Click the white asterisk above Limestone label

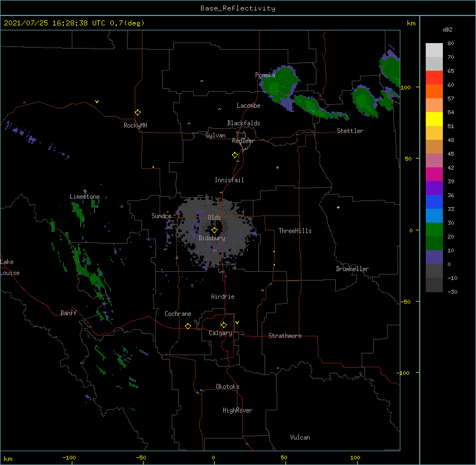pyautogui.click(x=84, y=191)
